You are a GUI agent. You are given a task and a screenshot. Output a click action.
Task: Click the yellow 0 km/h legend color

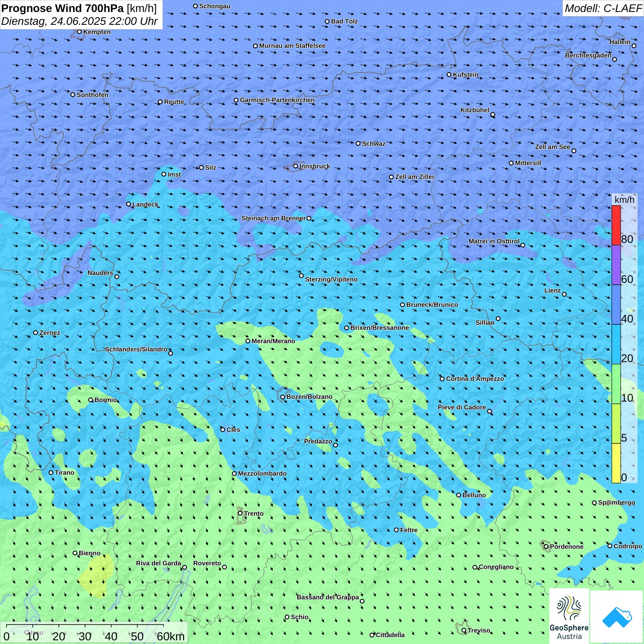[616, 463]
